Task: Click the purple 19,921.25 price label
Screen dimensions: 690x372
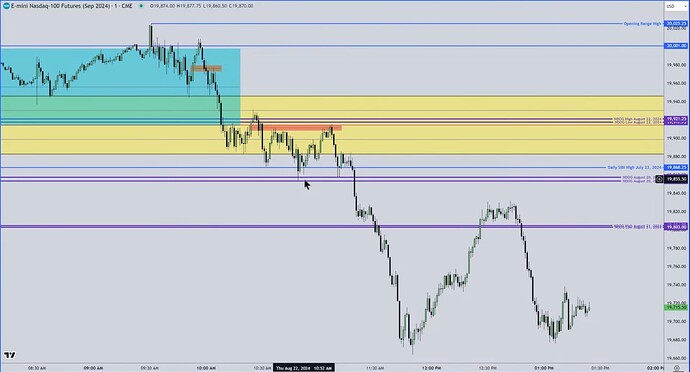Action: (x=676, y=119)
